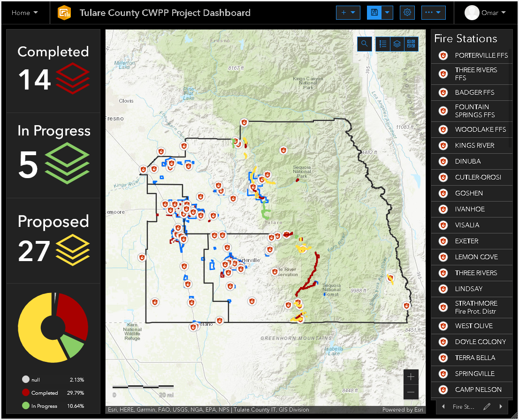
Task: Select PORTERVILLE FFS in Fire Stations list
Action: [x=472, y=56]
